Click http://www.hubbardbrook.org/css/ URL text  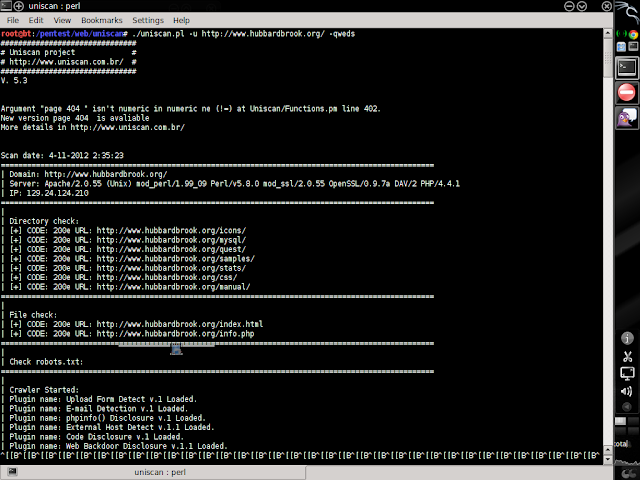pyautogui.click(x=167, y=278)
